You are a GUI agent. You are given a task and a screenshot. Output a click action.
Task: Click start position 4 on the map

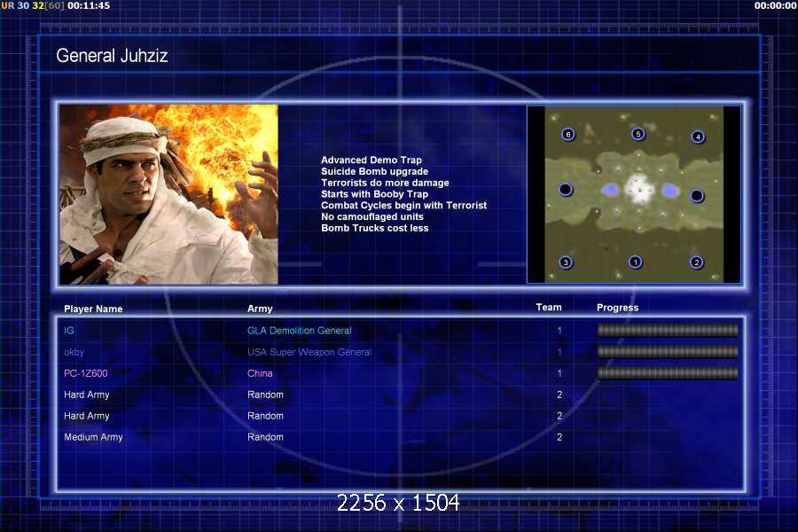pyautogui.click(x=698, y=137)
